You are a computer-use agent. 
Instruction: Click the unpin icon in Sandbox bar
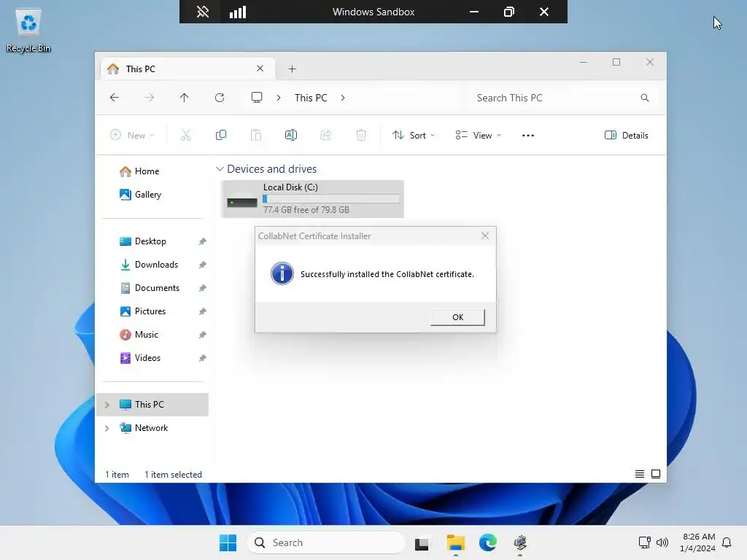click(x=203, y=12)
